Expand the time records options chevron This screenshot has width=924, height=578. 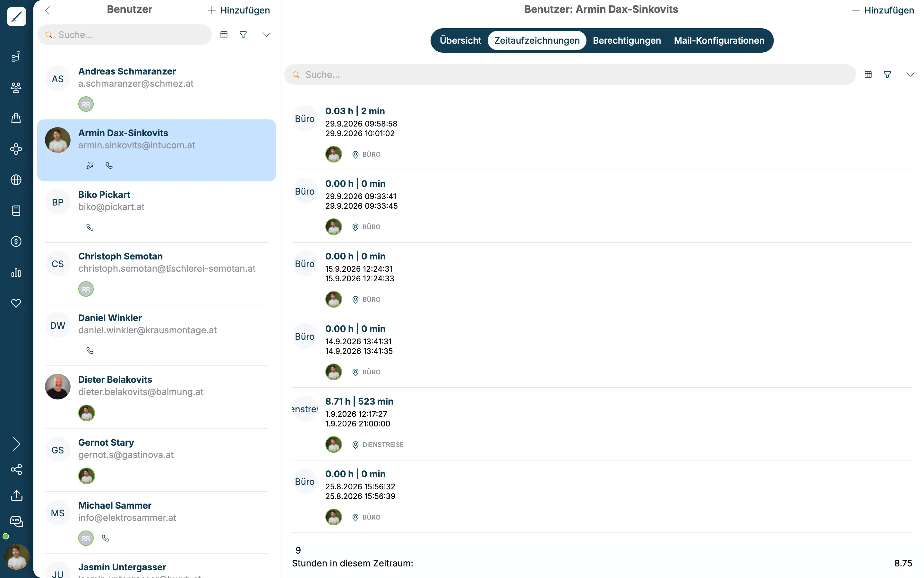[x=910, y=74]
